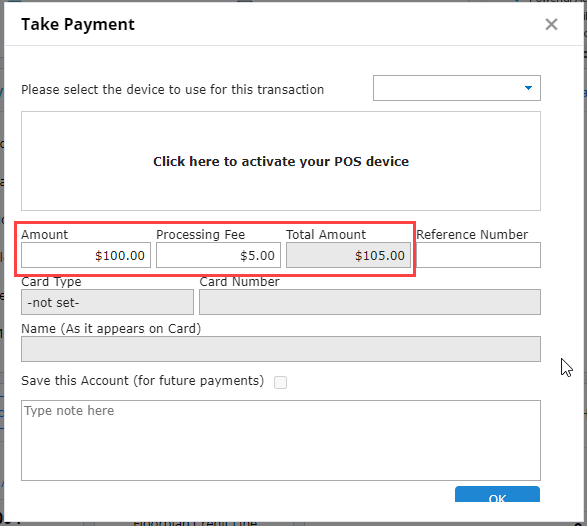The height and width of the screenshot is (526, 587).
Task: Click the 'Name (As it appears on Card)' label
Action: 111,329
